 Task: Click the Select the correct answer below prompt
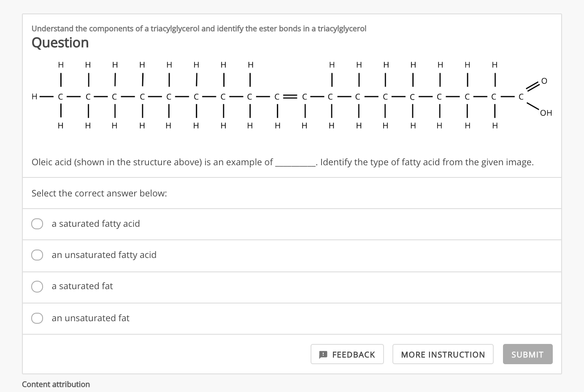[99, 193]
